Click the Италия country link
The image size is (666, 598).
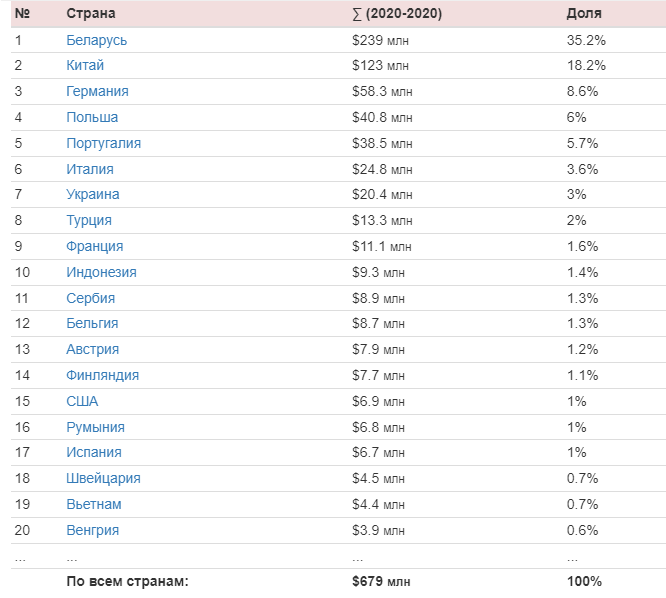coord(90,169)
